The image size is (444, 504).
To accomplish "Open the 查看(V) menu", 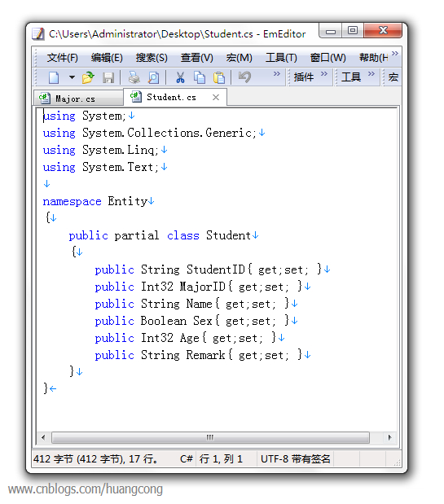I will click(197, 58).
